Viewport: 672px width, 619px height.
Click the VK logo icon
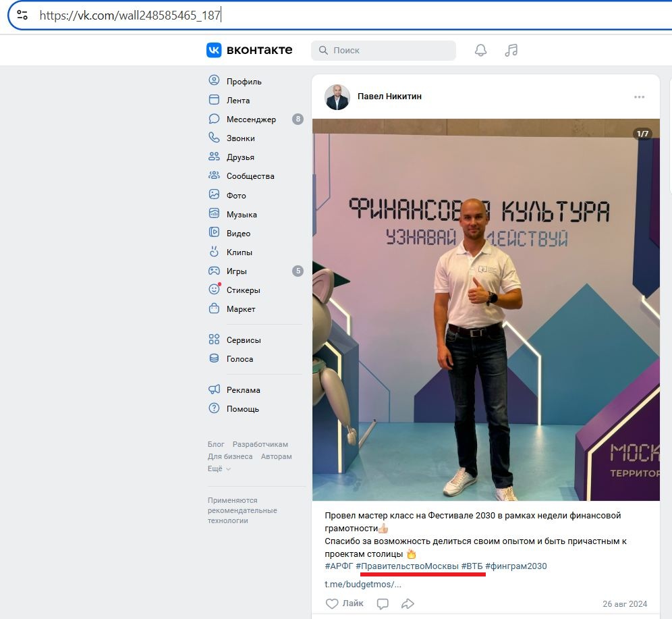[x=214, y=50]
